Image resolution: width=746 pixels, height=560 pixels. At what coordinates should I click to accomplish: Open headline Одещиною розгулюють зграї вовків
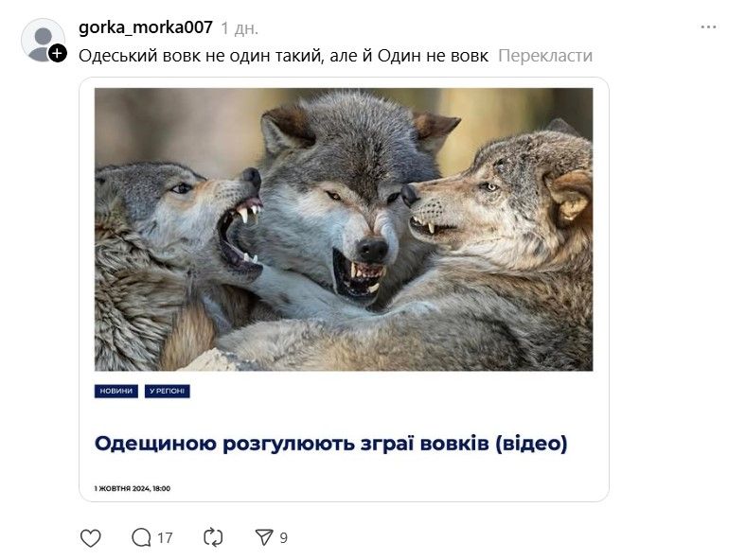click(330, 444)
